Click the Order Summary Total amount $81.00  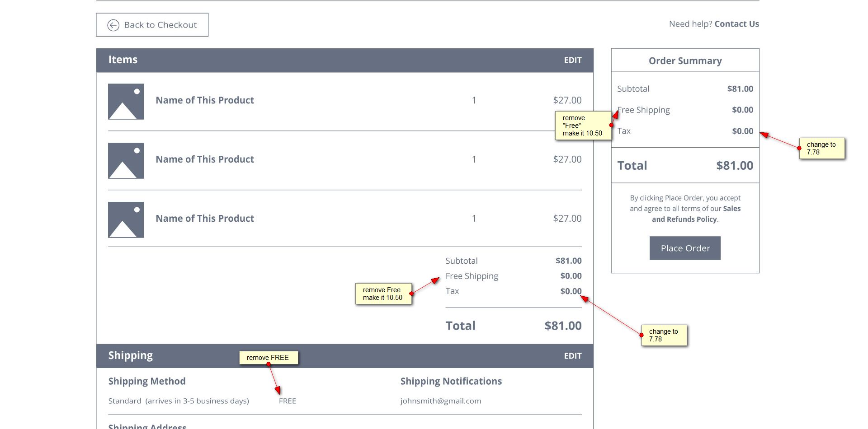[x=734, y=166]
